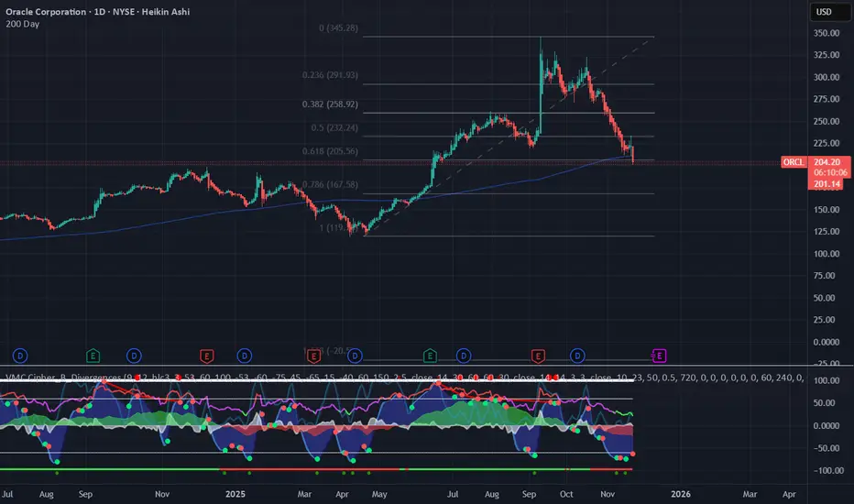854x504 pixels.
Task: Click the red ORCL price tag
Action: 793,162
